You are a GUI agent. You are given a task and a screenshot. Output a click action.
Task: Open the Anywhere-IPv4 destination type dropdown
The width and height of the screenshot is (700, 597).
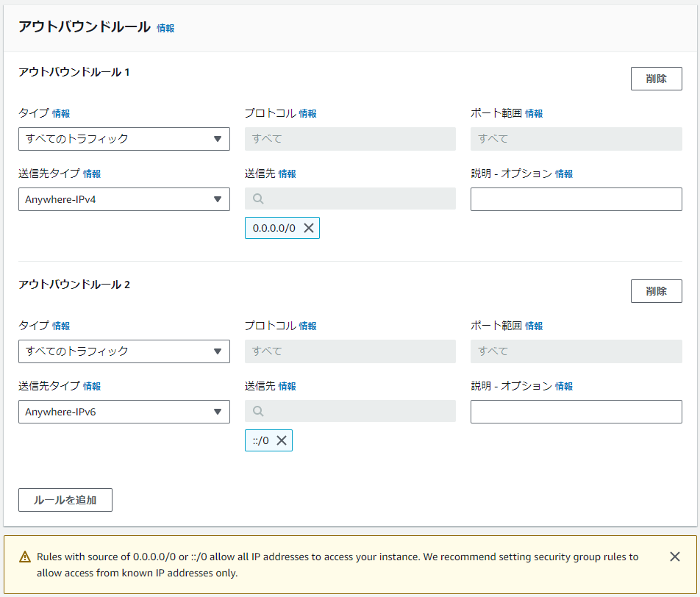coord(124,199)
